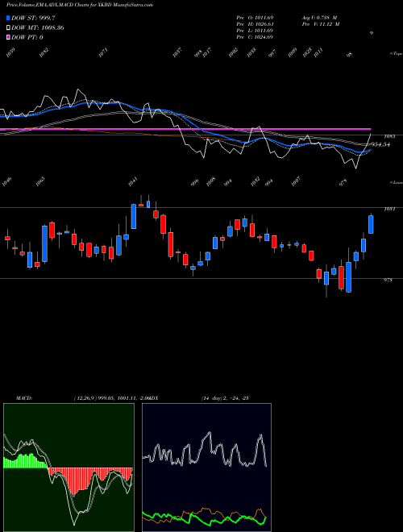Select the 'DOW ST: 999.7' legend text

[34, 18]
